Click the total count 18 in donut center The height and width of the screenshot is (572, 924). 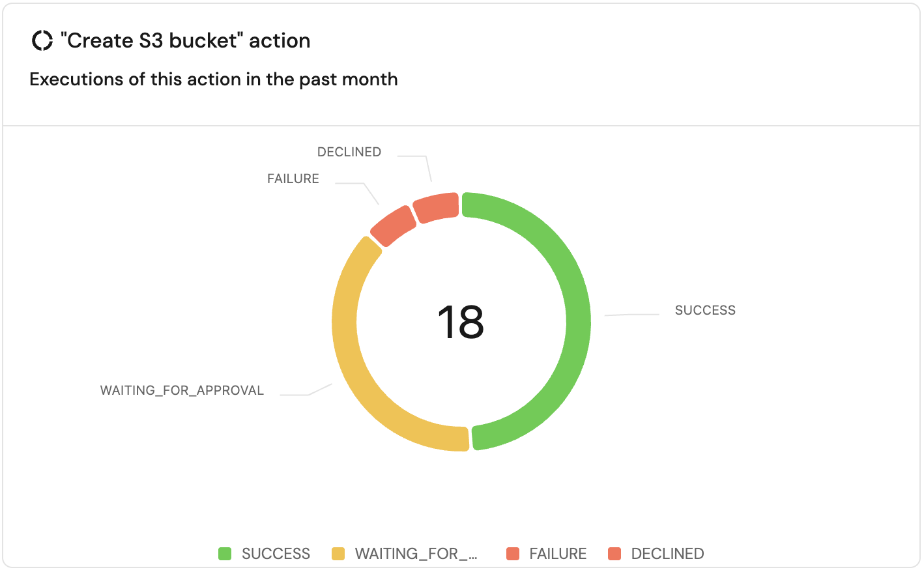click(x=461, y=322)
